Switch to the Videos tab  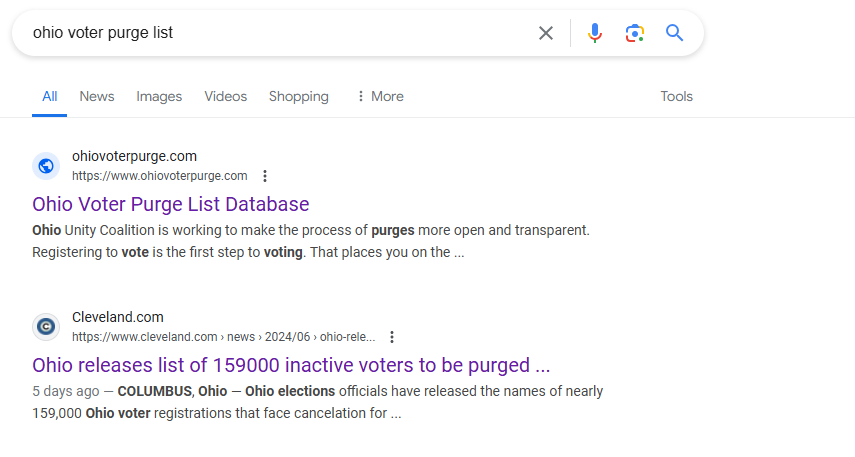pyautogui.click(x=226, y=97)
